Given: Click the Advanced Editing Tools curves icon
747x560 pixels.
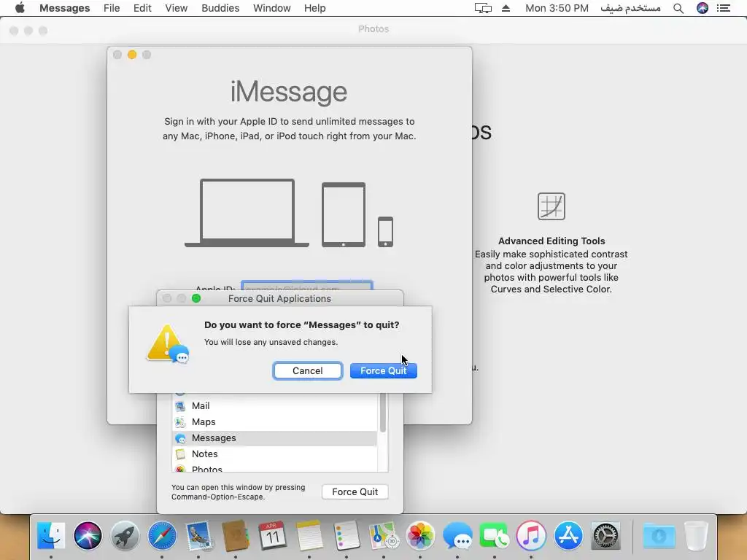Looking at the screenshot, I should (x=551, y=206).
